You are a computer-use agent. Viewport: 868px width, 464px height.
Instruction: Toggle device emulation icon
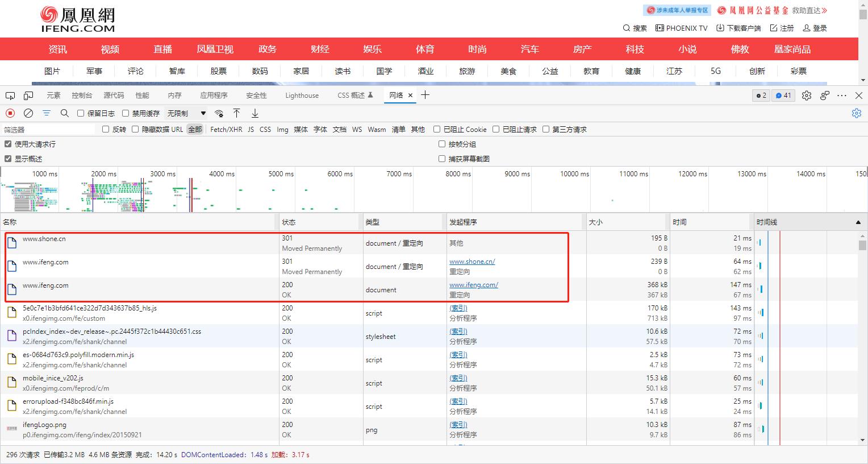[28, 96]
